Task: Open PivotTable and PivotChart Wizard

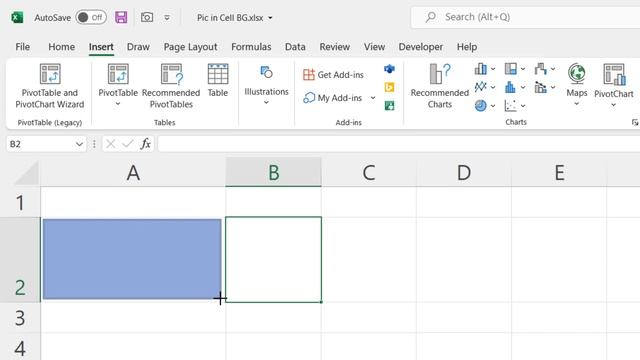Action: point(50,87)
